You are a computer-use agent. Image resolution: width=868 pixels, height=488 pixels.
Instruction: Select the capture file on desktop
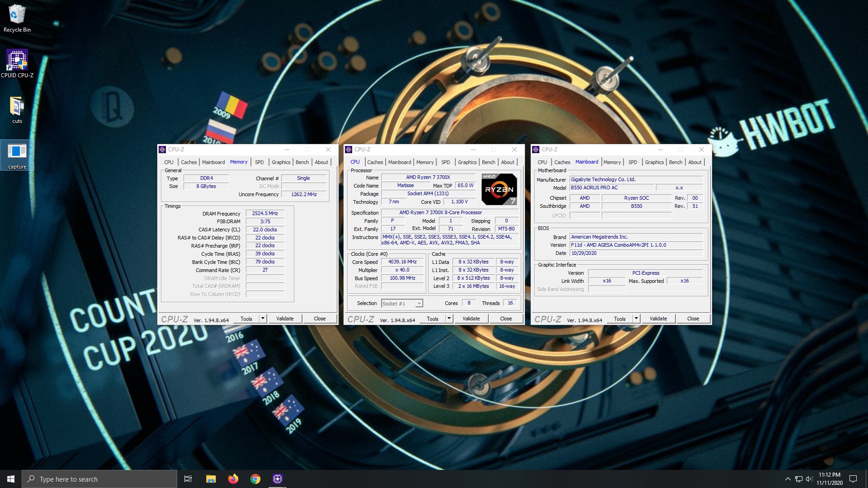click(17, 155)
